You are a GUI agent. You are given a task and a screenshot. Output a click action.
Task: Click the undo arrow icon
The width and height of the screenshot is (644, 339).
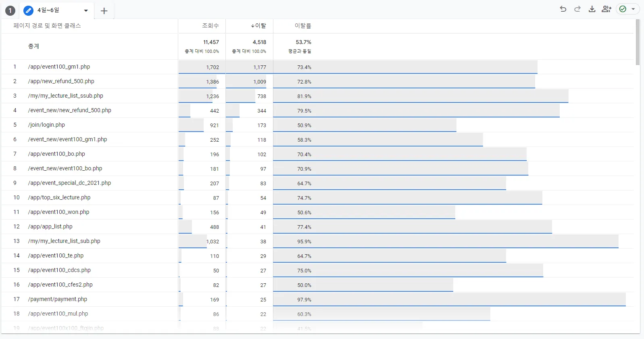[563, 9]
